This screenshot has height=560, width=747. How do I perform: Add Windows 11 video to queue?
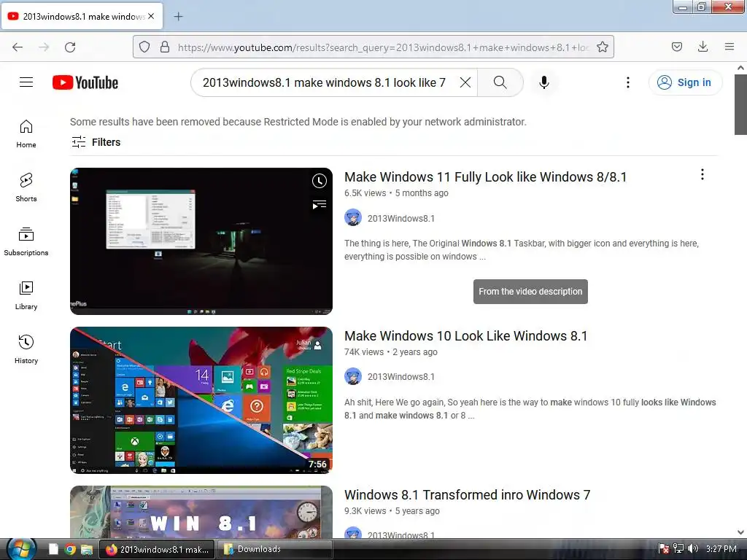click(320, 205)
